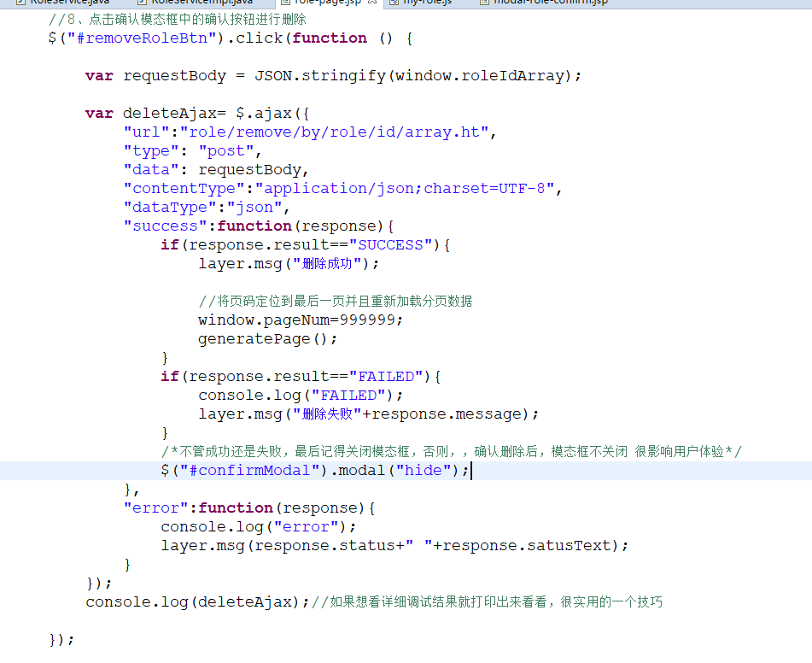Click the comment line starting with //8
This screenshot has height=663, width=812.
178,20
